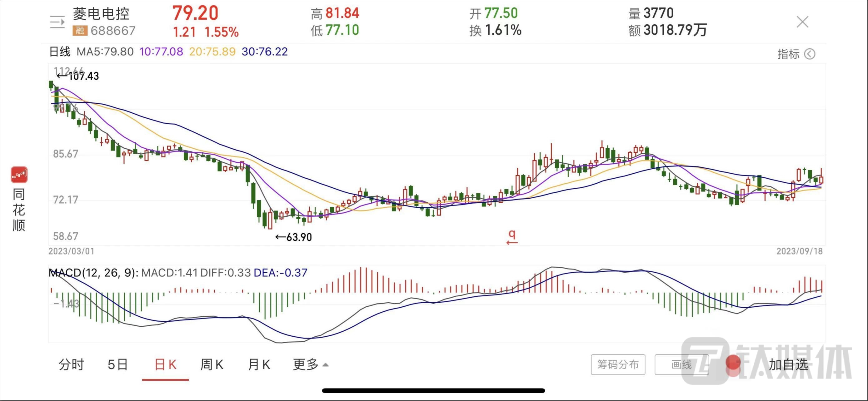Collapse the 指标 indicator panel arrow
This screenshot has width=868, height=401.
(x=809, y=54)
